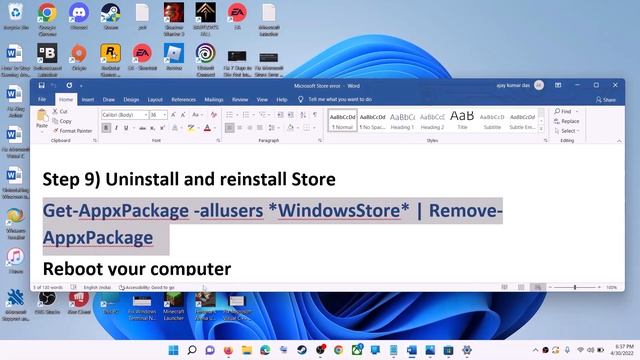Open the Change Case dropdown
This screenshot has width=640, height=360.
click(x=198, y=115)
